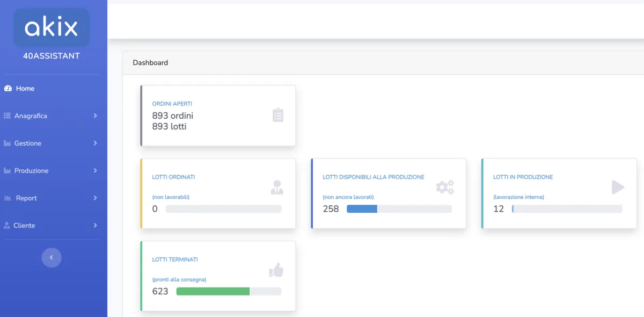This screenshot has width=644, height=317.
Task: Click the 258 count value
Action: pyautogui.click(x=331, y=209)
